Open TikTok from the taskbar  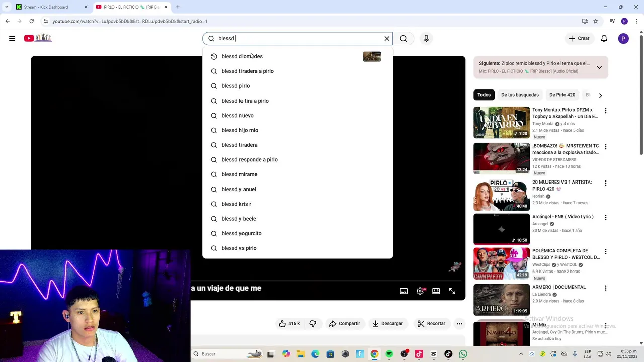(448, 354)
